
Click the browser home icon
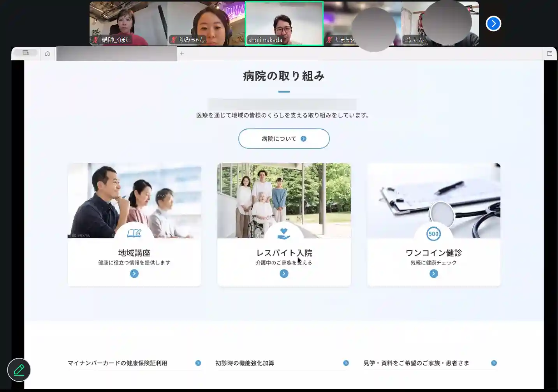point(48,53)
